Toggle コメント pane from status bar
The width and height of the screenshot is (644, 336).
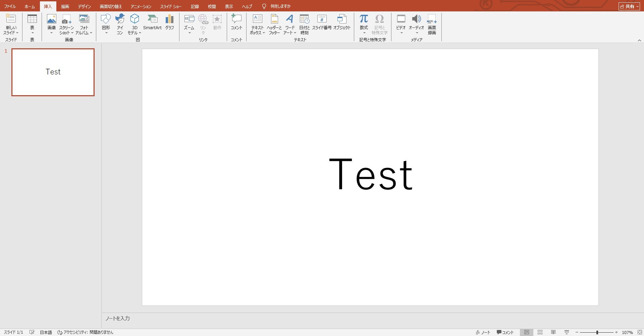[x=505, y=332]
